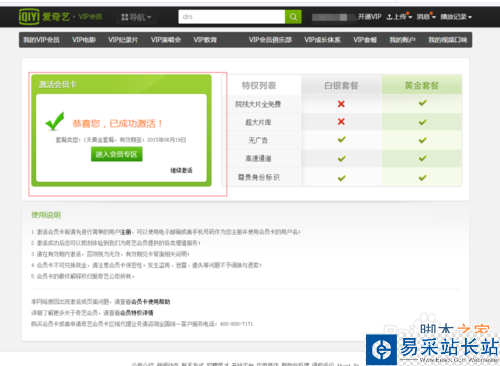
Task: Click the 尊贵身份标识 checkmark under 白银套餐
Action: [x=341, y=178]
